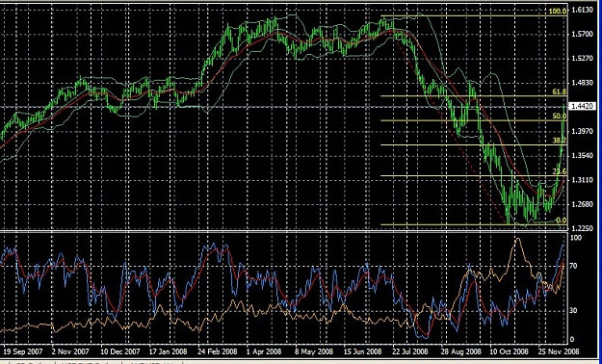Click the 25 Nov 2008 date label
The width and height of the screenshot is (602, 364).
pos(559,351)
